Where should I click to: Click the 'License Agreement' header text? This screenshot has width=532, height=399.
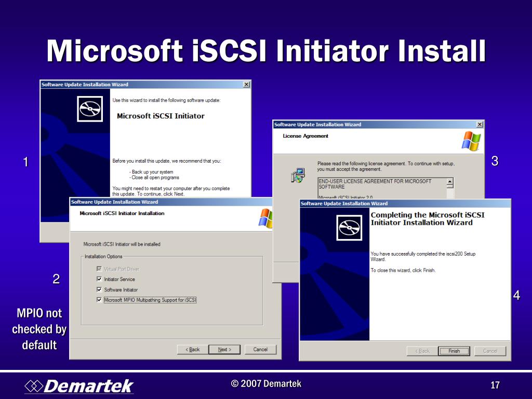[x=305, y=136]
